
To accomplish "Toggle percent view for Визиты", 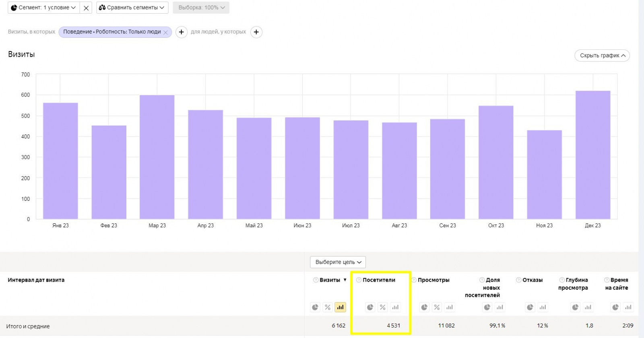I will pyautogui.click(x=328, y=307).
